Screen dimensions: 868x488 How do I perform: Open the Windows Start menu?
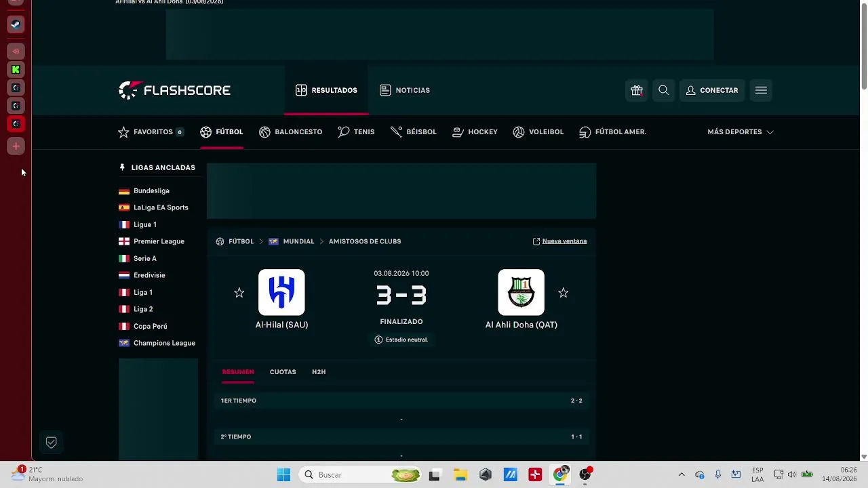[283, 474]
